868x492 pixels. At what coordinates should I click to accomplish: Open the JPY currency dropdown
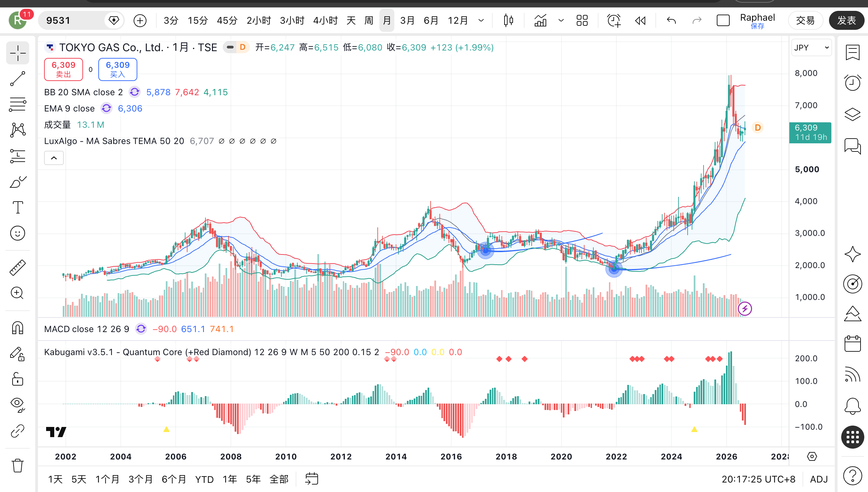coord(811,48)
